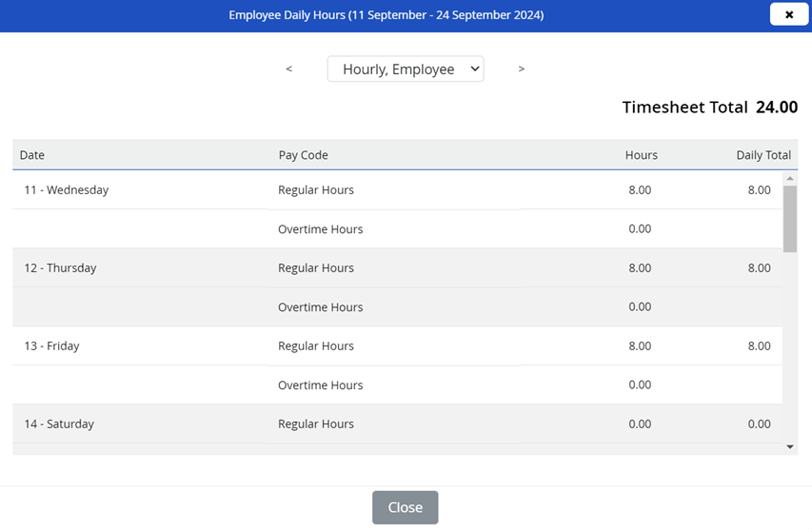
Task: Go to next employee with right arrow
Action: pos(521,69)
